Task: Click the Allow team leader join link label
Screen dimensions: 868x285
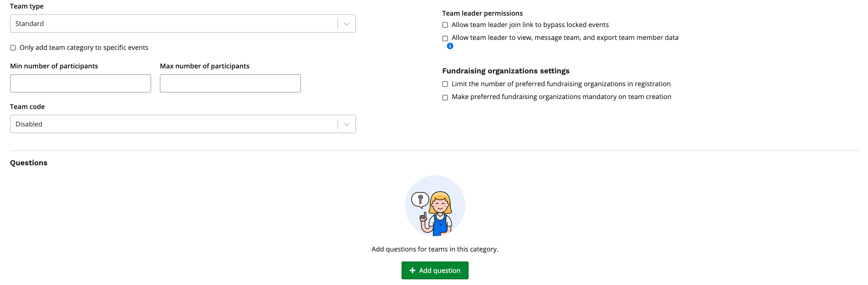Action: coord(530,25)
